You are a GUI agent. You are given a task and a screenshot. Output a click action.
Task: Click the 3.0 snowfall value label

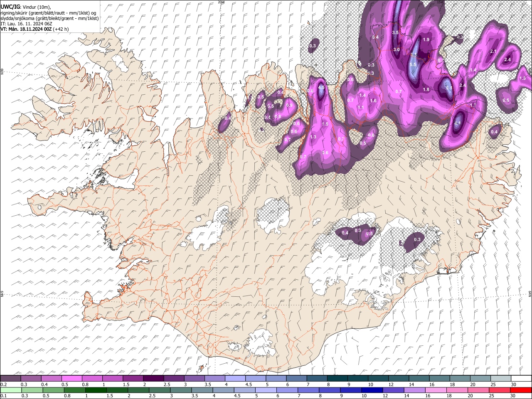point(397,49)
